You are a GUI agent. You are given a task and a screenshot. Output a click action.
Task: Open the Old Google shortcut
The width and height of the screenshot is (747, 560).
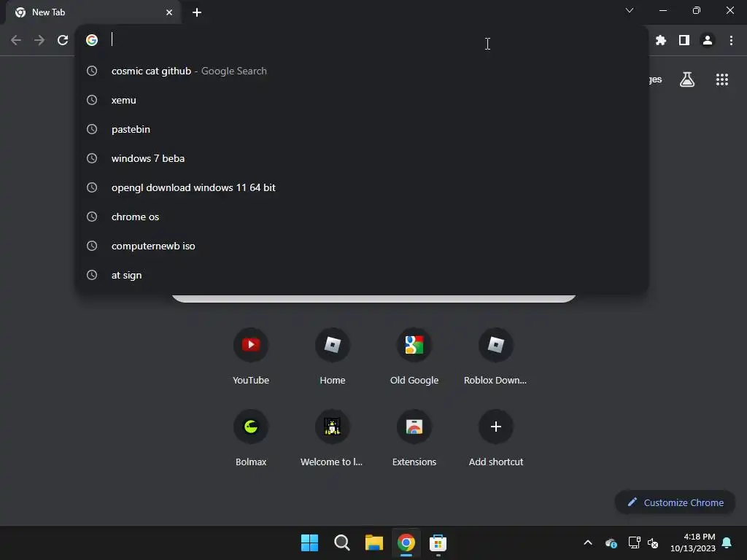click(x=414, y=356)
